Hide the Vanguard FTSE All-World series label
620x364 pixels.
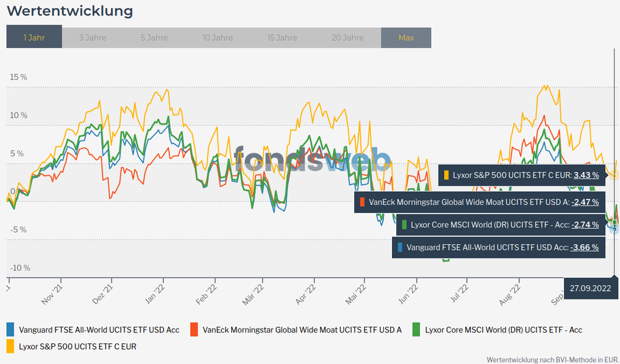pos(99,330)
